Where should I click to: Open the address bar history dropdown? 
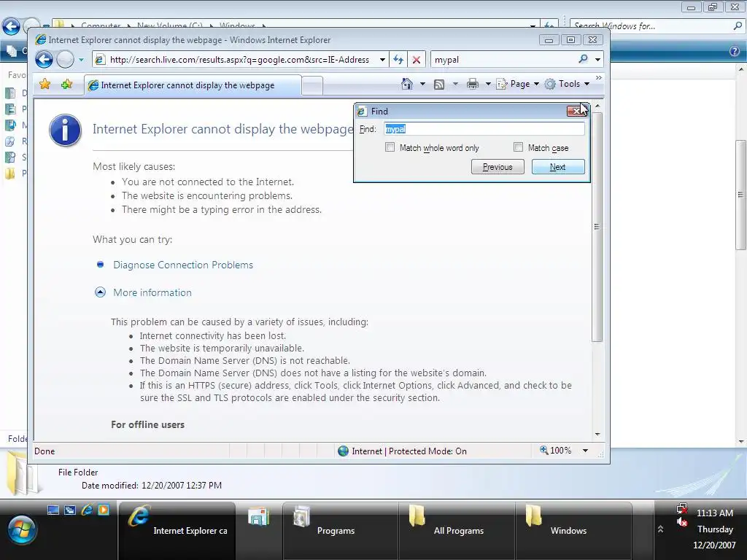tap(382, 60)
